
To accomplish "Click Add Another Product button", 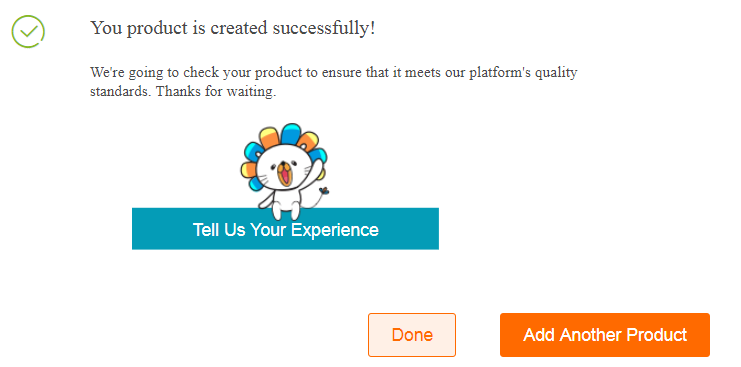I will pos(605,335).
